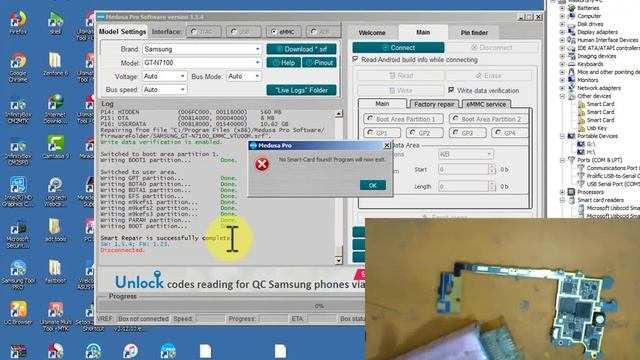Open the adt tools desktop folder
Screen dimensions: 640x360
(x=55, y=230)
